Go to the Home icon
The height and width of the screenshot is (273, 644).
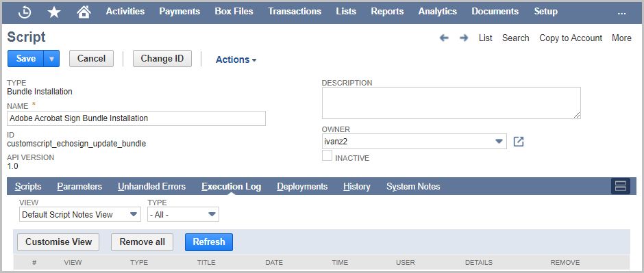[x=84, y=12]
